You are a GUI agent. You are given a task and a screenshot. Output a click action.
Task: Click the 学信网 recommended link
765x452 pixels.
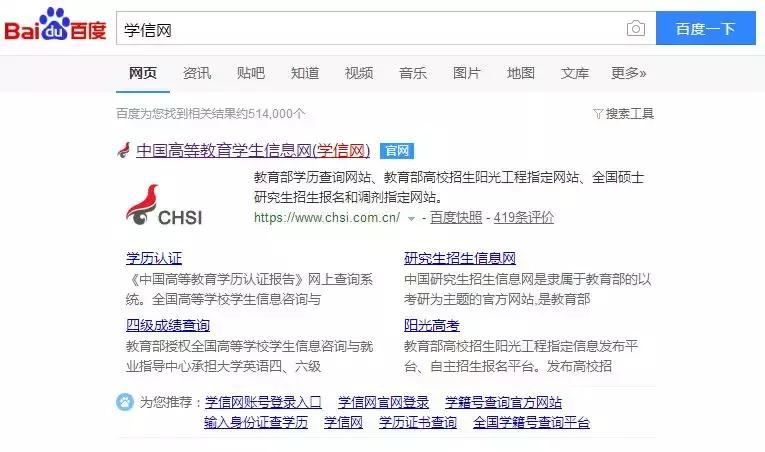click(x=343, y=422)
